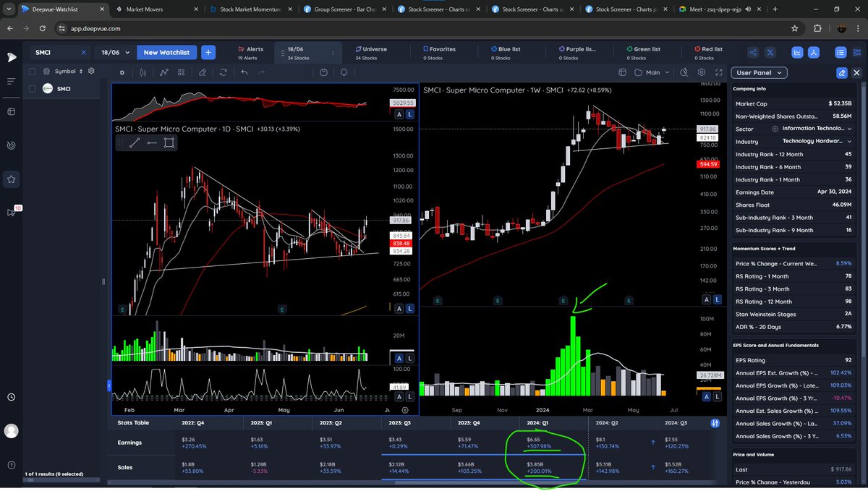Open the Main layout dropdown
The width and height of the screenshot is (868, 491).
[x=652, y=72]
